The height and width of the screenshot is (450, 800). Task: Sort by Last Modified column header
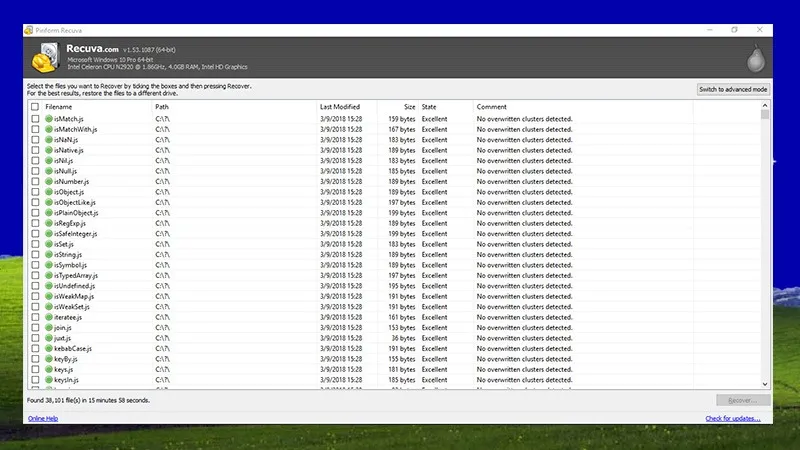tap(340, 107)
